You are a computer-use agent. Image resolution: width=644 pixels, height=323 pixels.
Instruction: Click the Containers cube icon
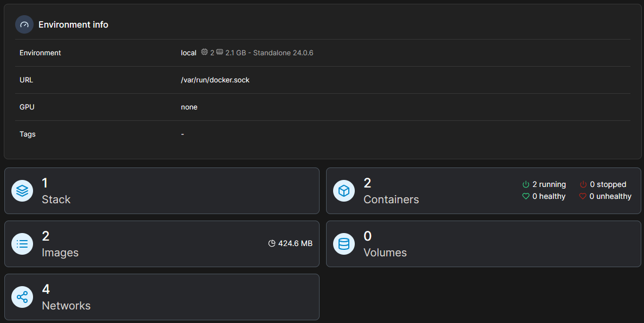pyautogui.click(x=344, y=191)
